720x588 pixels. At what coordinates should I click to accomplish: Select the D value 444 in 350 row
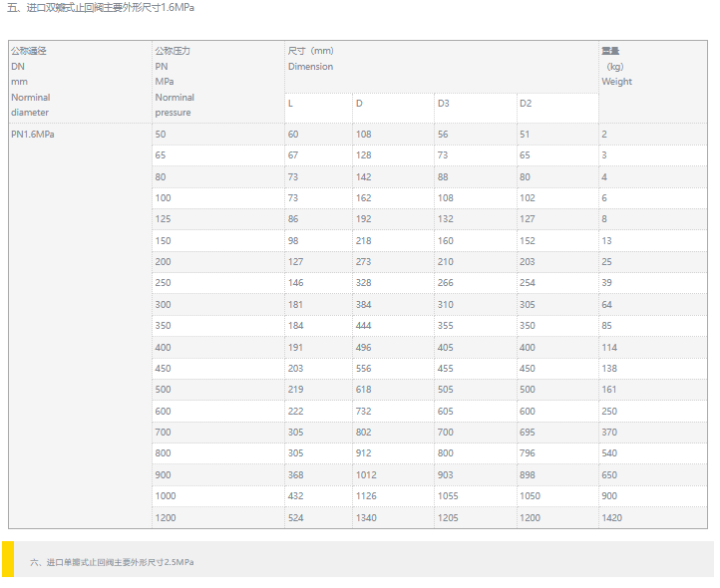pos(364,326)
